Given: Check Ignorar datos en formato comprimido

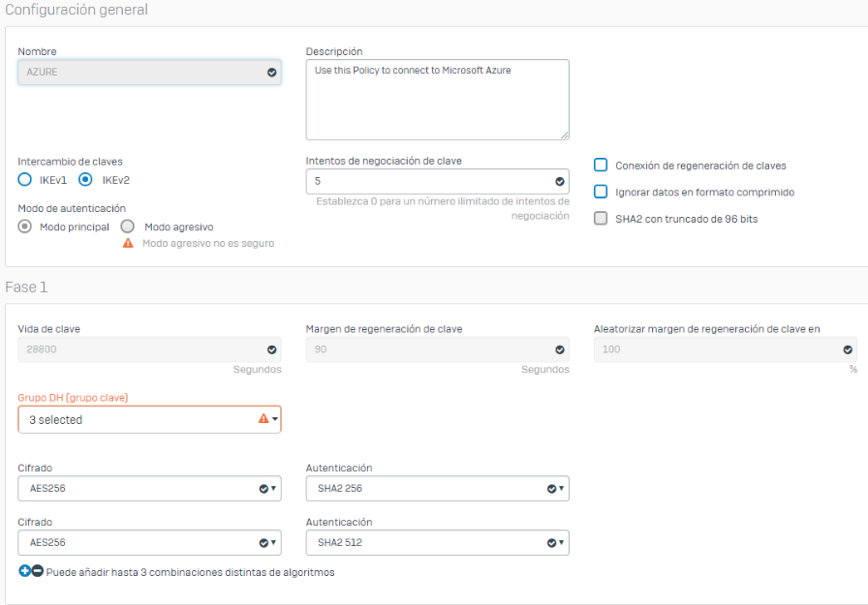Looking at the screenshot, I should pyautogui.click(x=601, y=192).
